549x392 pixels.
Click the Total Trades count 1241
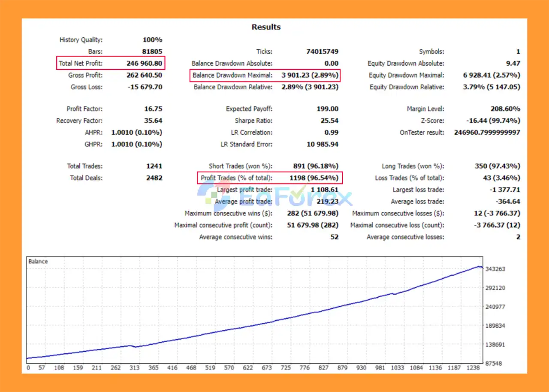tap(154, 166)
